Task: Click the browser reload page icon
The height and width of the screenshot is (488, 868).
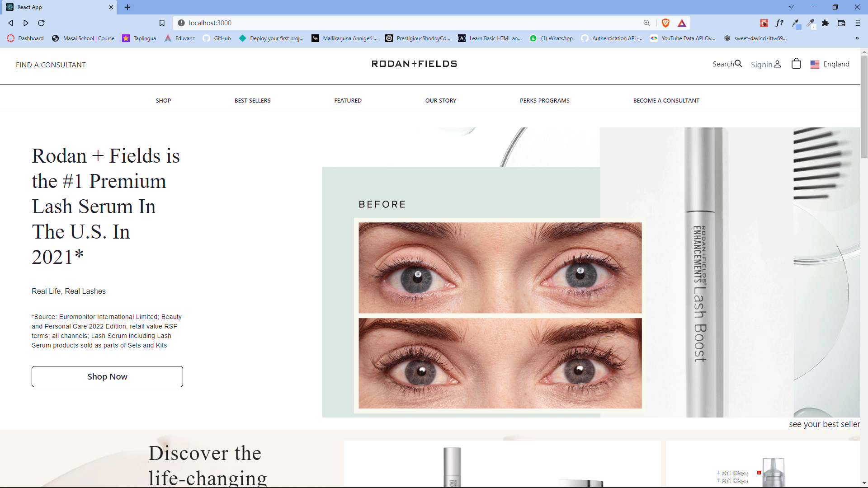Action: coord(41,23)
